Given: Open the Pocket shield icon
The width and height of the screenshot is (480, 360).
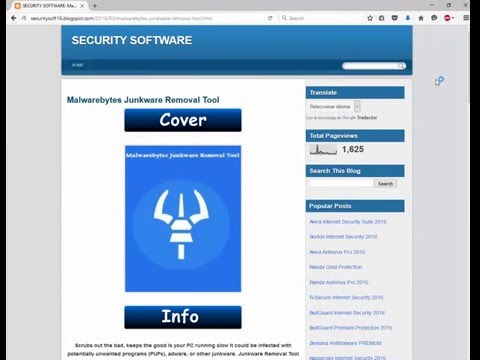Looking at the screenshot, I should click(x=394, y=18).
